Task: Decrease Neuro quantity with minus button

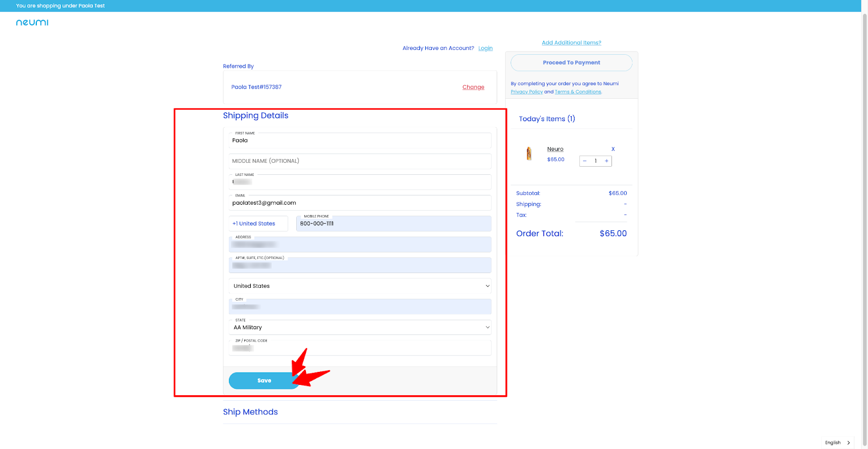Action: (x=585, y=161)
